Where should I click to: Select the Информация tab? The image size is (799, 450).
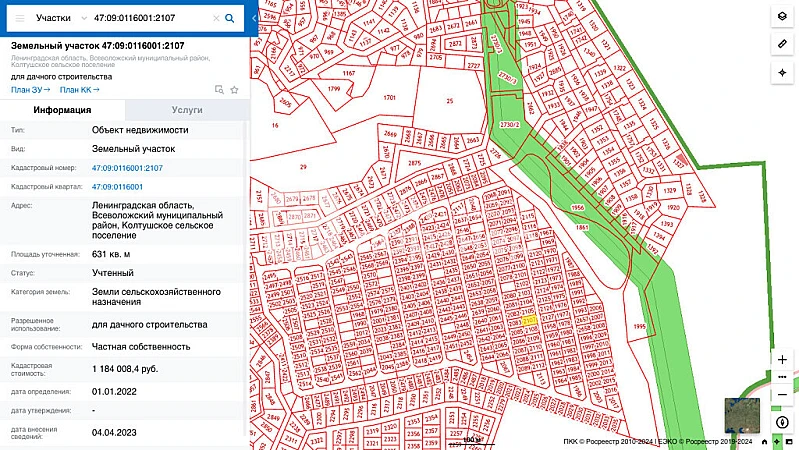coord(62,111)
